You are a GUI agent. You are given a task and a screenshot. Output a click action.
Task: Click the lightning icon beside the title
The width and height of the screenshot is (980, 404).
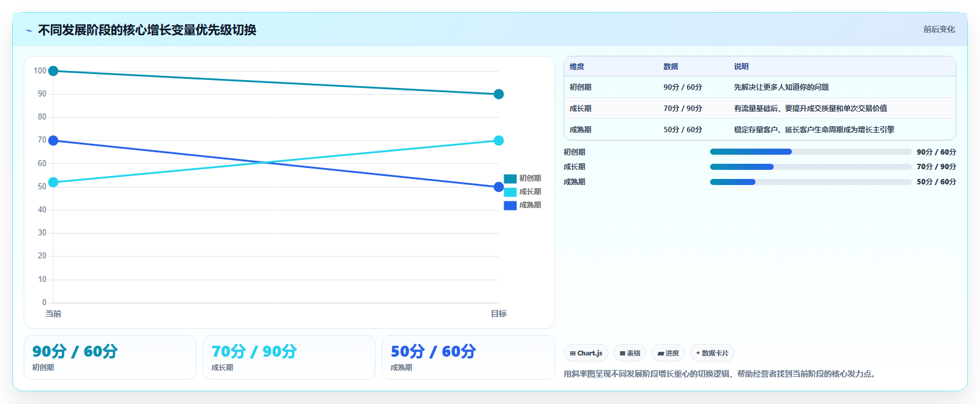tap(29, 30)
